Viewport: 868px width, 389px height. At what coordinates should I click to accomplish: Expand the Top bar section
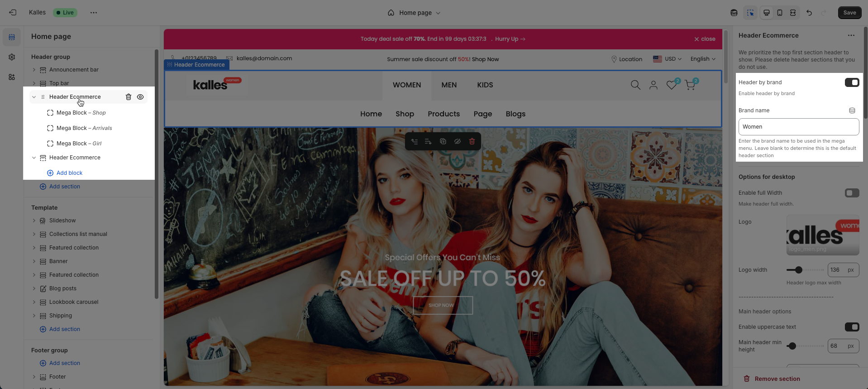pos(34,83)
